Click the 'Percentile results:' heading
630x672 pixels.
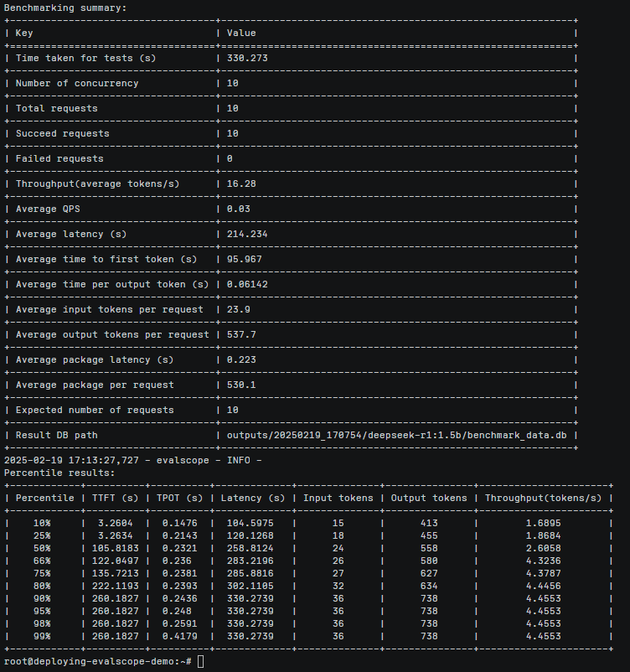point(59,473)
